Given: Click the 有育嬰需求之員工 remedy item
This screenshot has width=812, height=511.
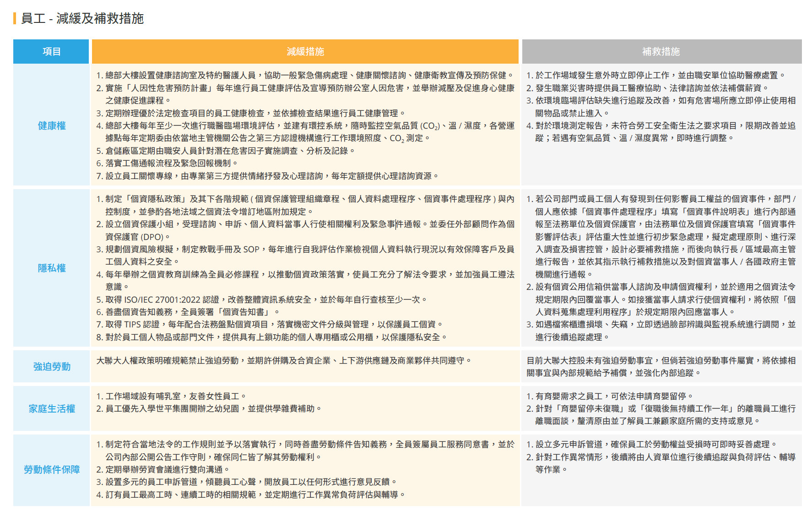Looking at the screenshot, I should [610, 396].
